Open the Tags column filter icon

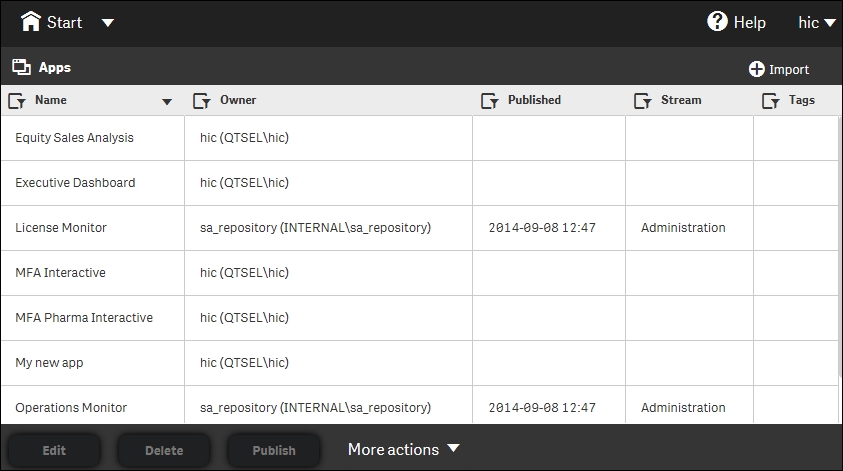coord(770,101)
